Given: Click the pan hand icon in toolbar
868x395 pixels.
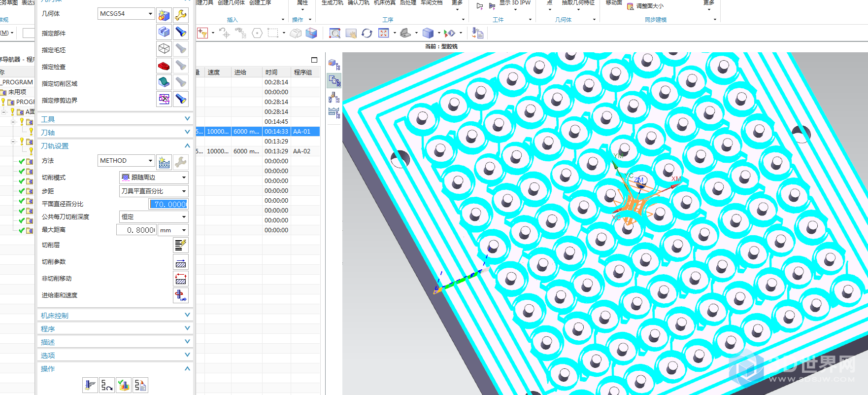Looking at the screenshot, I should (351, 33).
